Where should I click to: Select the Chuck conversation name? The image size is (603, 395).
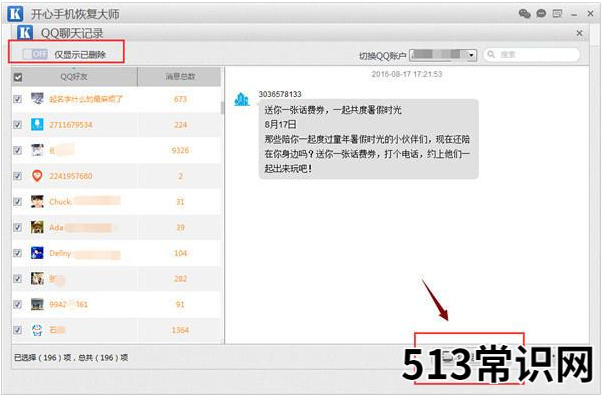point(60,202)
